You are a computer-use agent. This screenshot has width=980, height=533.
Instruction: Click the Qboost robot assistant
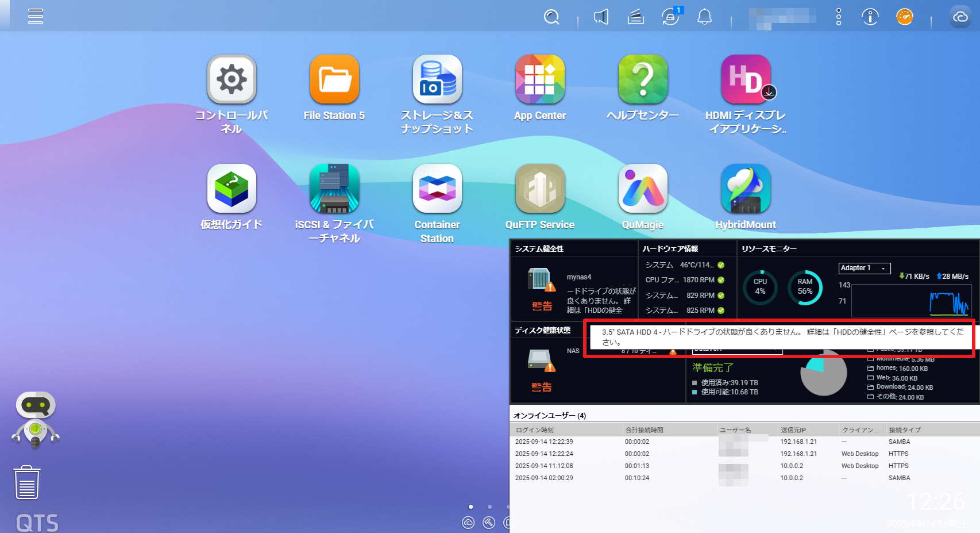tap(36, 420)
